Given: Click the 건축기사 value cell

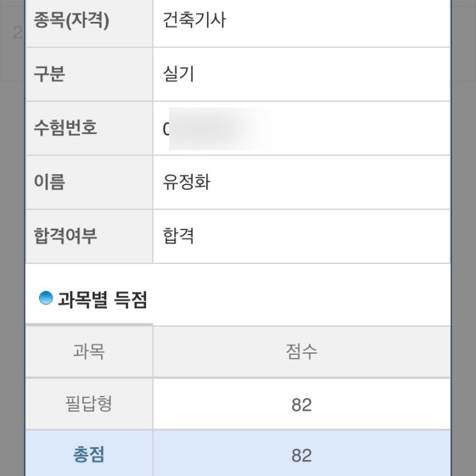Looking at the screenshot, I should (194, 21).
